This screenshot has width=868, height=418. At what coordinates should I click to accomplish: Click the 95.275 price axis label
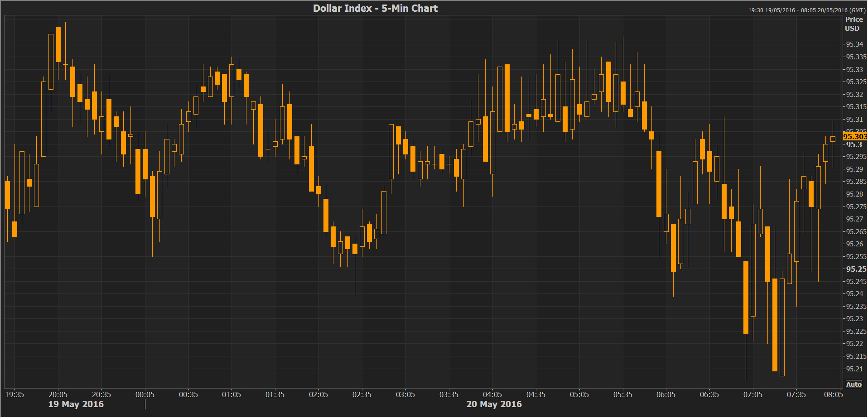pos(856,207)
